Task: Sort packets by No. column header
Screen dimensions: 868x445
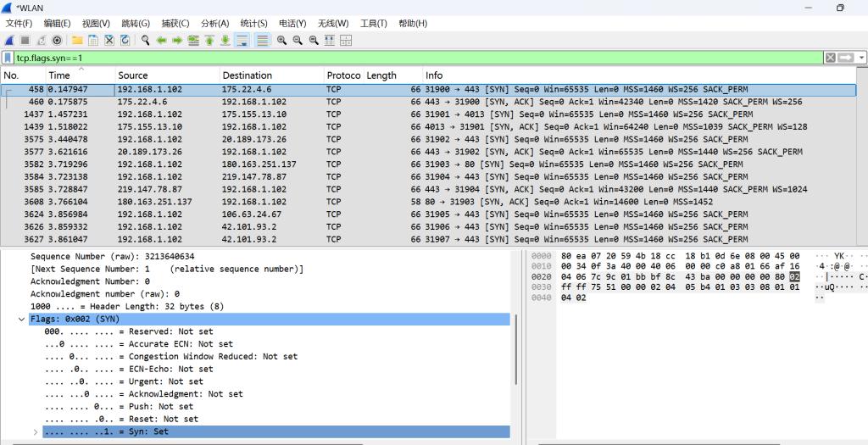Action: (23, 75)
